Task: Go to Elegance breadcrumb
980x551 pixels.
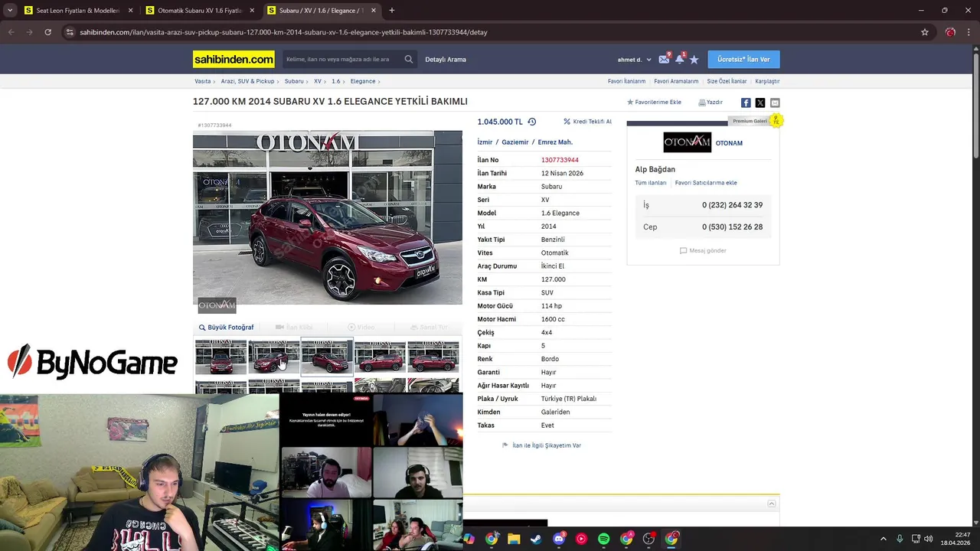Action: click(x=363, y=81)
